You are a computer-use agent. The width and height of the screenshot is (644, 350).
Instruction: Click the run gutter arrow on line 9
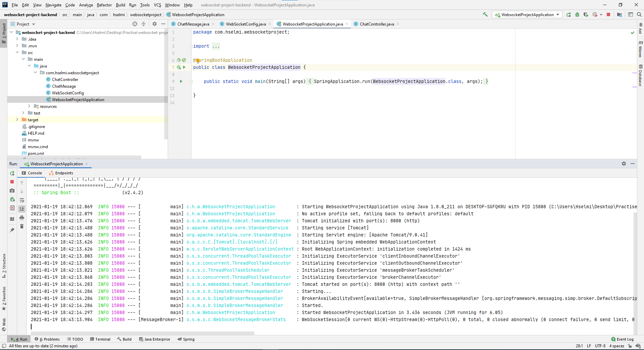[x=181, y=81]
